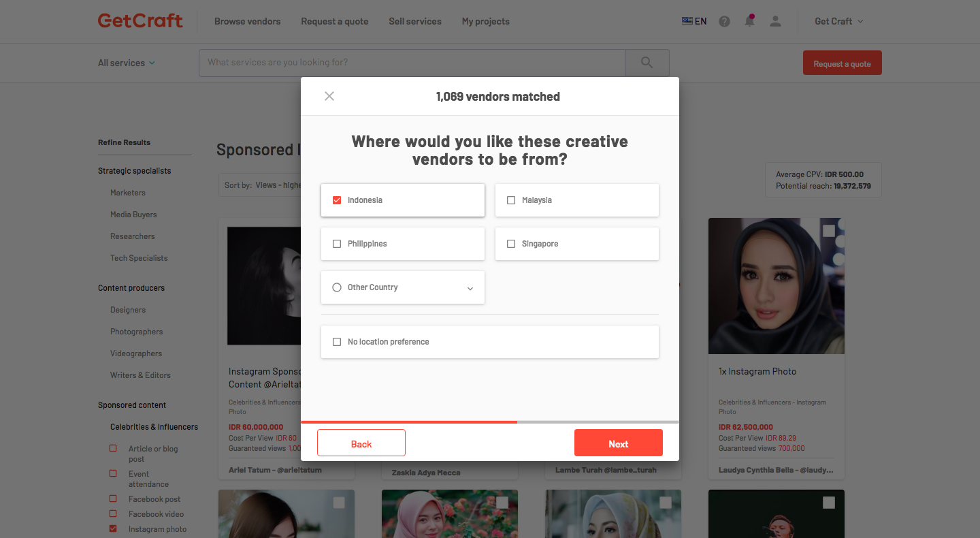980x538 pixels.
Task: Expand the Other Country chevron
Action: pyautogui.click(x=470, y=289)
